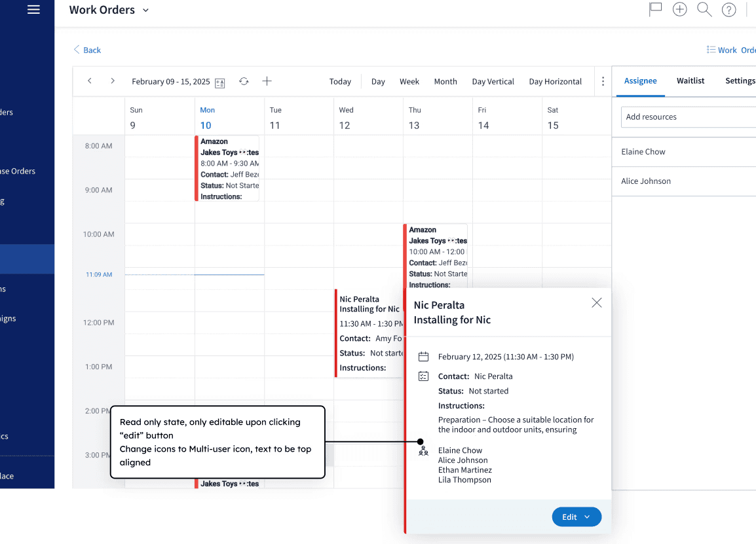Open the Jakes Toys appointment at calendar bottom
This screenshot has width=756, height=544.
(227, 483)
